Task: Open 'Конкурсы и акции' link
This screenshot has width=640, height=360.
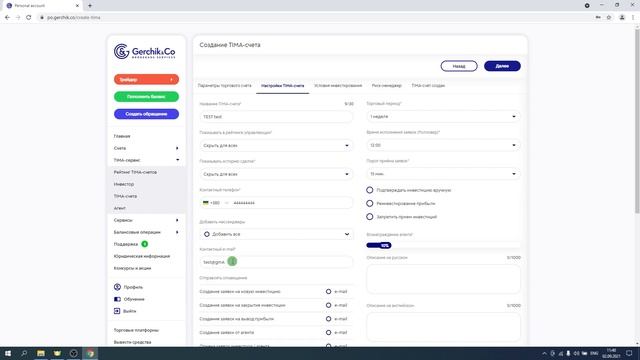Action: 132,268
